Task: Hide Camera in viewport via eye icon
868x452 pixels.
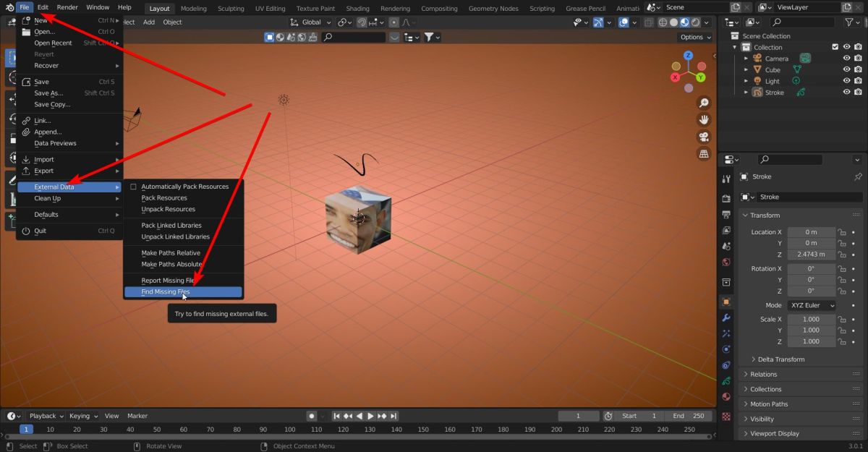Action: 846,59
